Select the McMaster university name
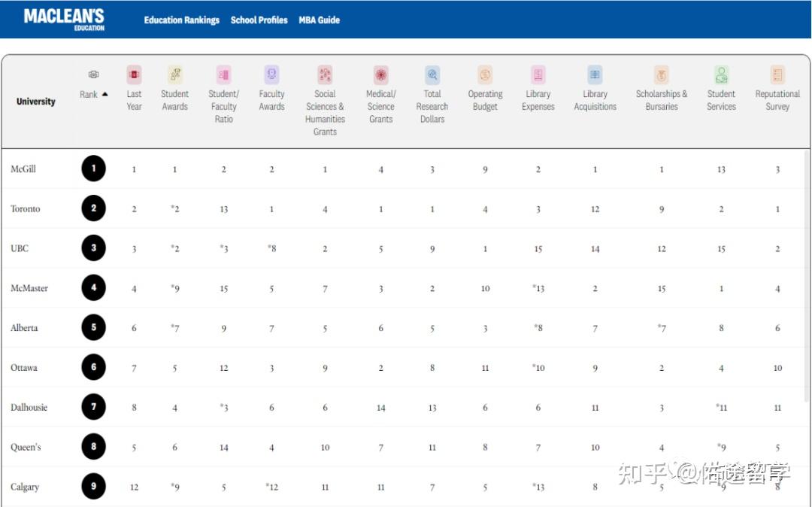The height and width of the screenshot is (507, 812). coord(29,288)
